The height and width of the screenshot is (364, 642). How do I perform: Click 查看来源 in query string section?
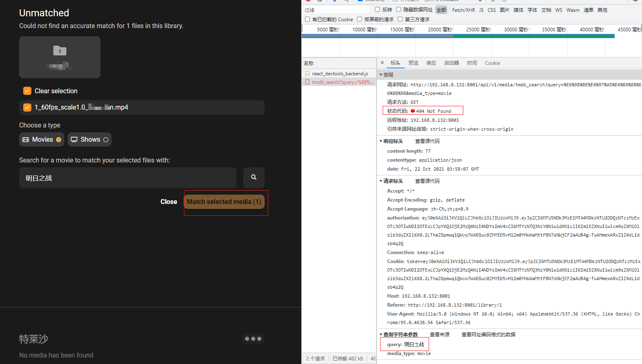(x=440, y=335)
